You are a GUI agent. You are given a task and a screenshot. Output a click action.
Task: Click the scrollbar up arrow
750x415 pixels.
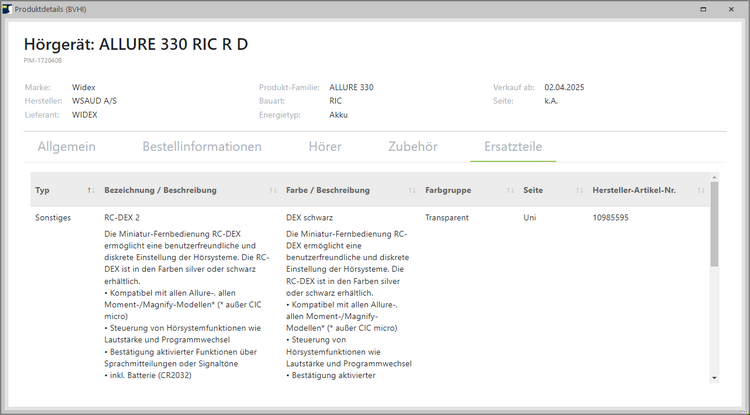(x=714, y=177)
